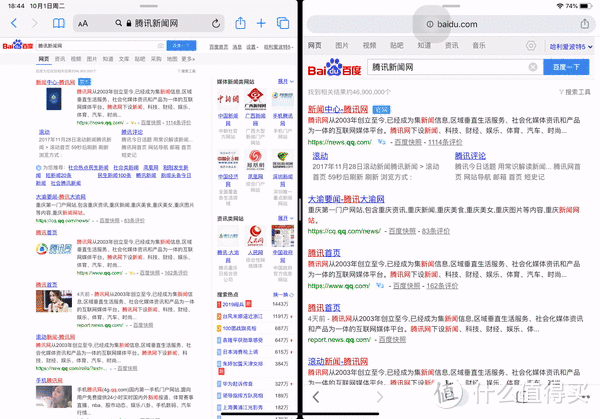Open 百度首页 link in left header
Viewport: 600px width, 419px height.
218,47
